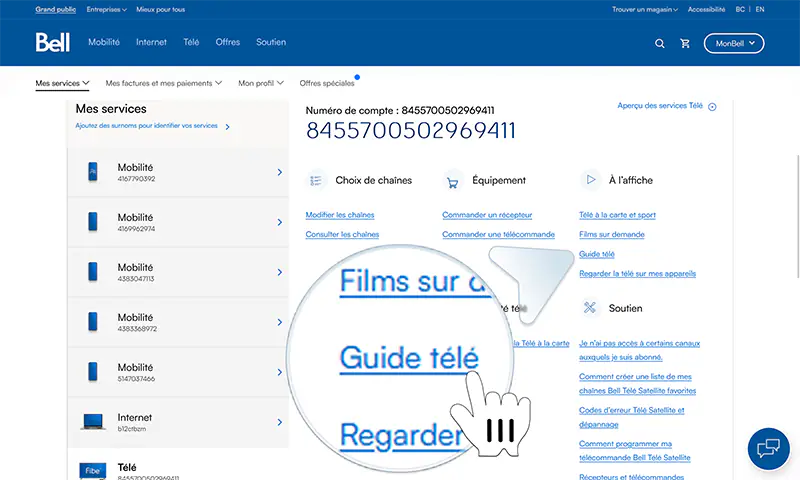
Task: Open the Entreprises dropdown
Action: click(107, 9)
